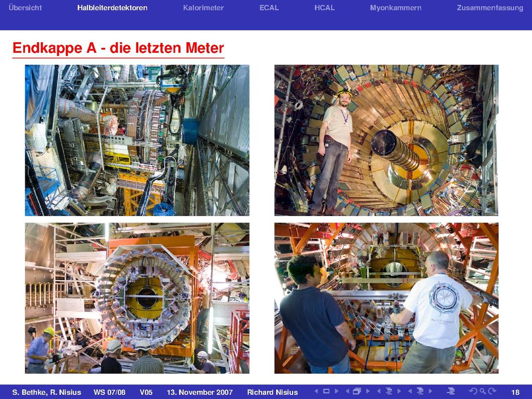Screen dimensions: 532x399
Task: Click the date '13. November 2007'
Action: click(200, 392)
